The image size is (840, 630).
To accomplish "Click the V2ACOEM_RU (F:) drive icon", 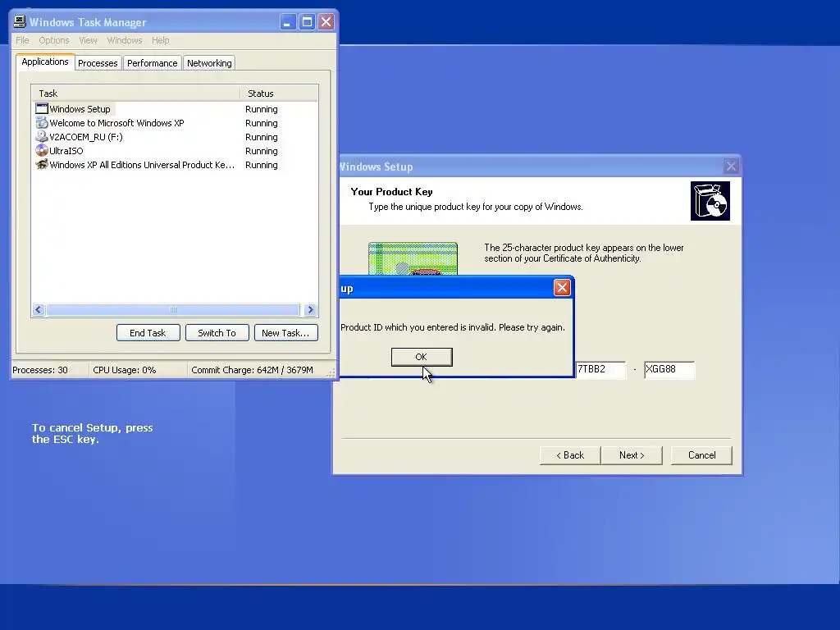I will pos(42,137).
